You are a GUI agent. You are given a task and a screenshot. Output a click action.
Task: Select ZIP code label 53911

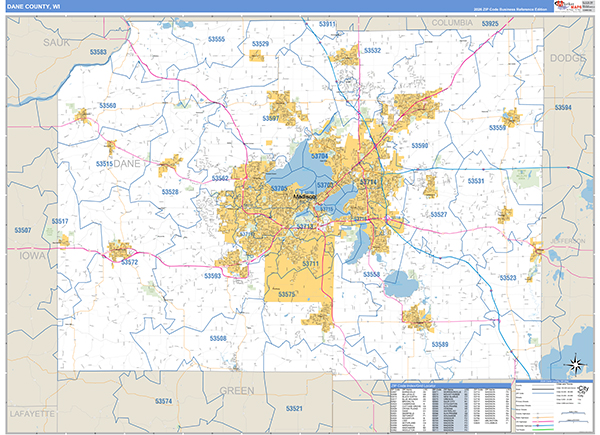pos(327,24)
